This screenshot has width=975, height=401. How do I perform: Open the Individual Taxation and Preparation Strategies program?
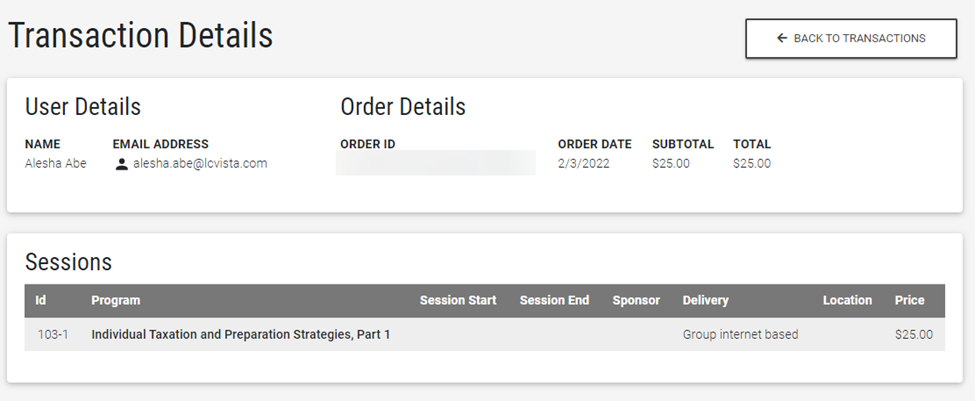(241, 335)
